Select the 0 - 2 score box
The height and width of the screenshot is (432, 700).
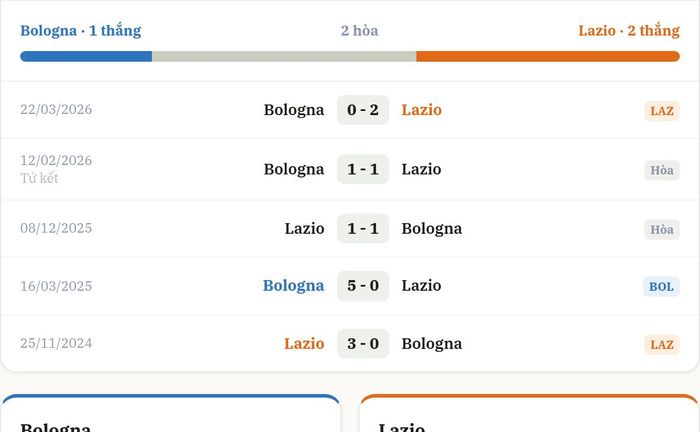click(x=363, y=110)
